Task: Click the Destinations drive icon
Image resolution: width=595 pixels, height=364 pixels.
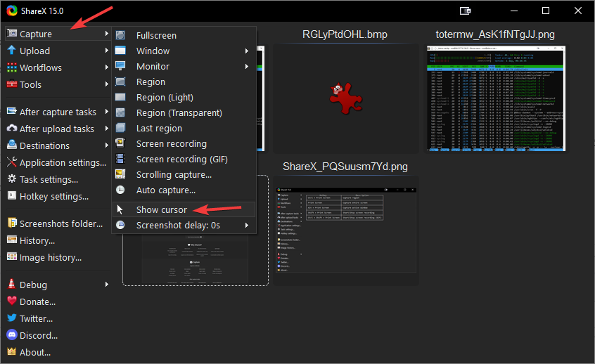Action: 12,145
